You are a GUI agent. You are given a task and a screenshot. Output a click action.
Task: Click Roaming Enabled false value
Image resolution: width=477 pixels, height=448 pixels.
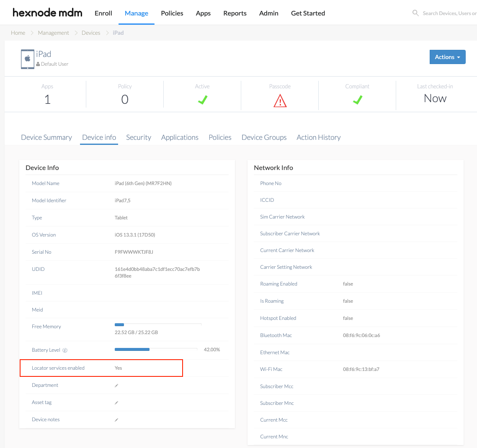point(348,284)
